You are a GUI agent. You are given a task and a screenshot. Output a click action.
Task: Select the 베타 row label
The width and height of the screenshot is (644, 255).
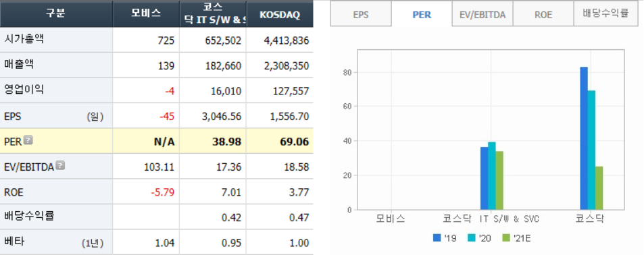[14, 242]
